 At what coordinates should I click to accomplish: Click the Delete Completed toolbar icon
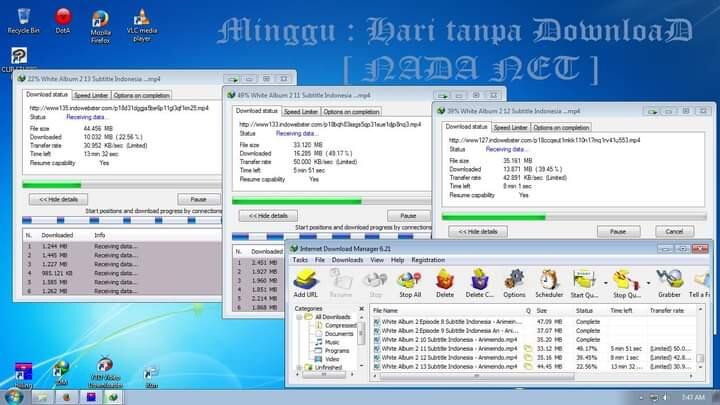click(479, 283)
